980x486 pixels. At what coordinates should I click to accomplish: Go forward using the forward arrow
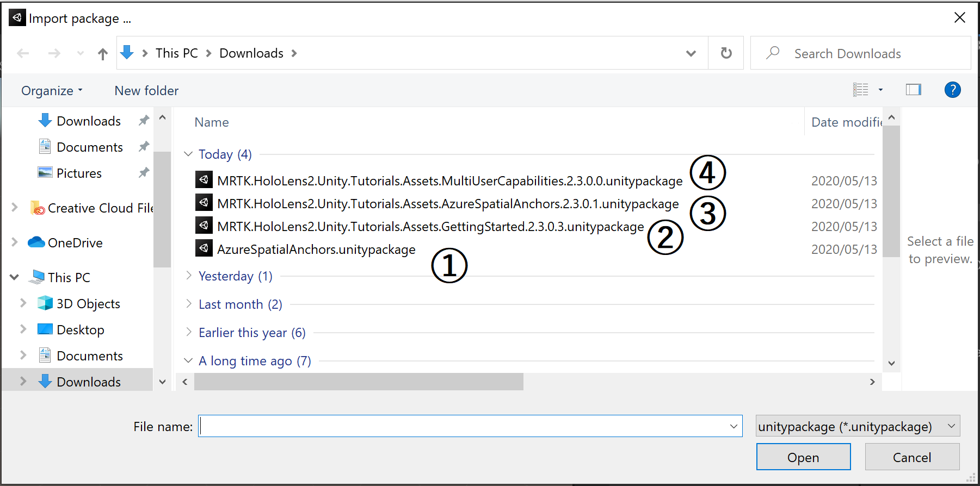click(54, 53)
